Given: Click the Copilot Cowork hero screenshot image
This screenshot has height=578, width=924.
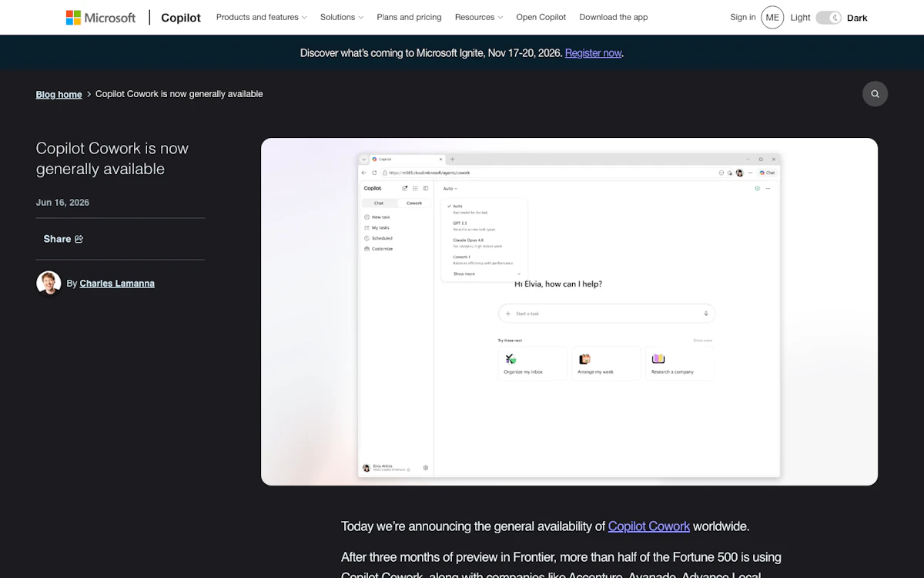Looking at the screenshot, I should 569,311.
